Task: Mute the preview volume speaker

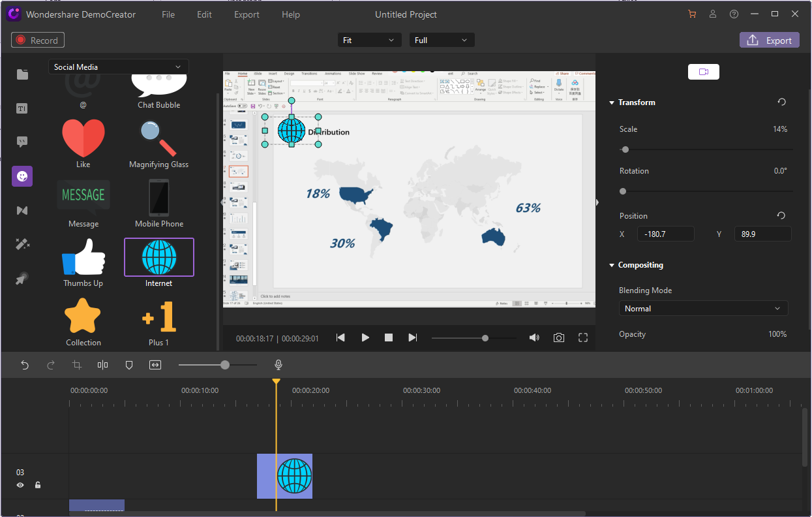Action: (x=534, y=337)
